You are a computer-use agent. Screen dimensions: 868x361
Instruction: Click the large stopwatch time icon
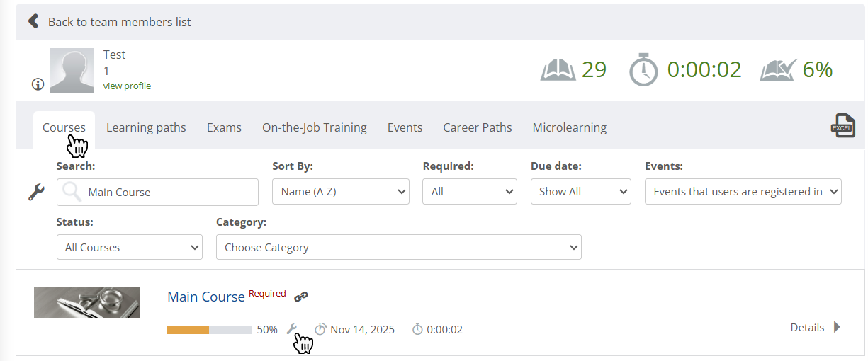(x=643, y=70)
